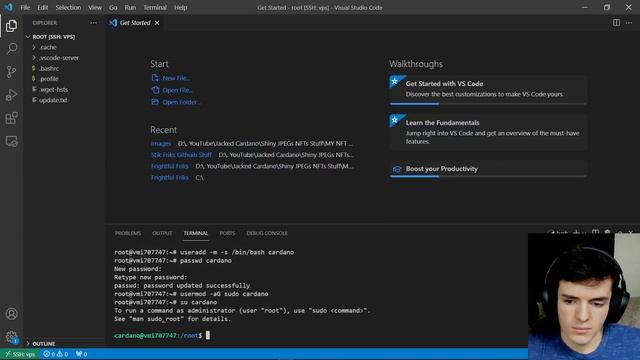Open the Terminal menu
Screen dimensions: 640x360
point(155,7)
